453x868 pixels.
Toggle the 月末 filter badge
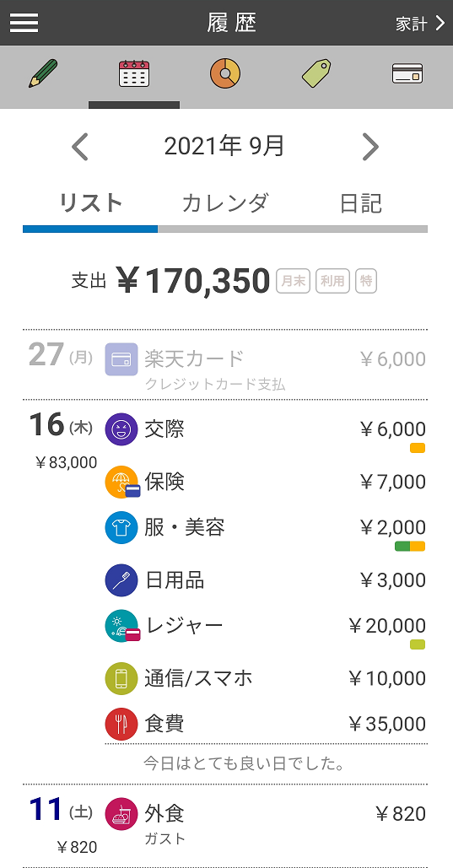point(293,281)
